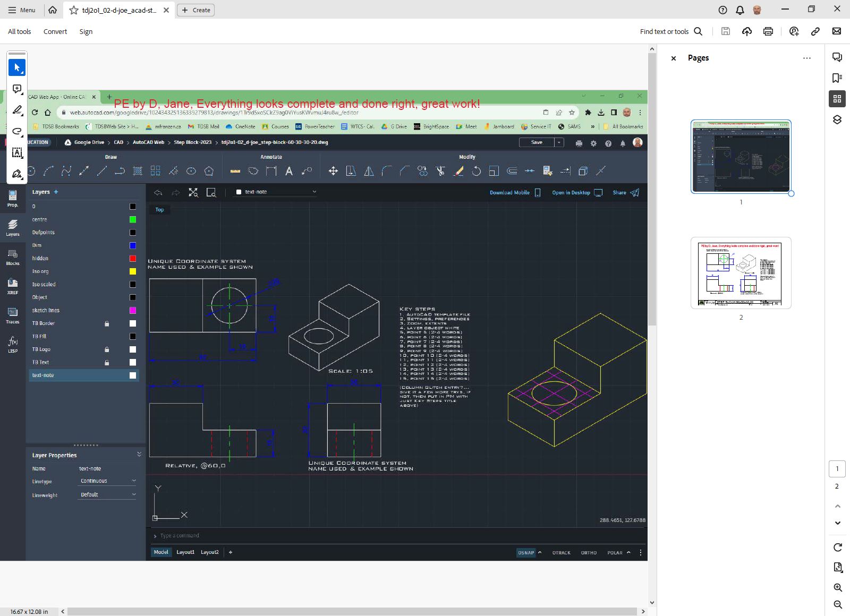
Task: Select the arrow selection tool in quick toolbar
Action: pyautogui.click(x=17, y=67)
